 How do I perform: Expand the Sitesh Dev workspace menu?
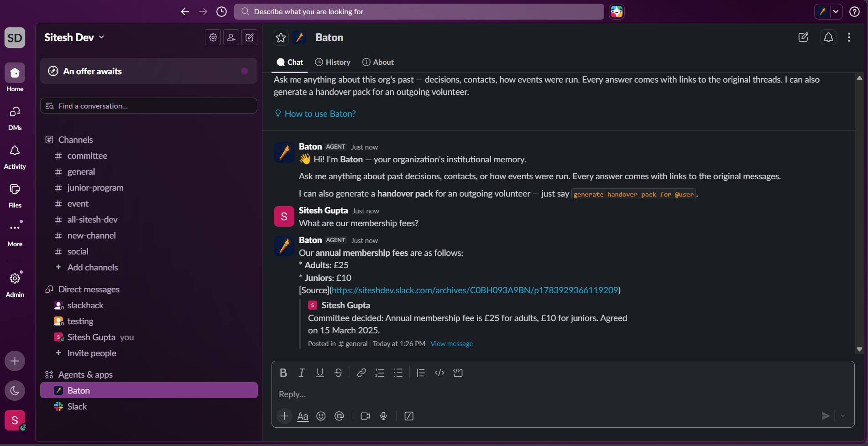[x=74, y=37]
